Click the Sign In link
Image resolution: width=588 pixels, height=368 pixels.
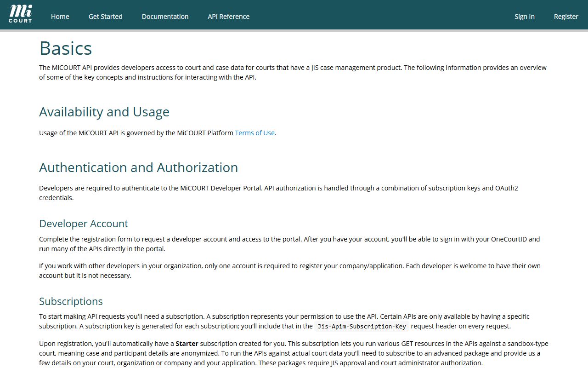coord(525,17)
